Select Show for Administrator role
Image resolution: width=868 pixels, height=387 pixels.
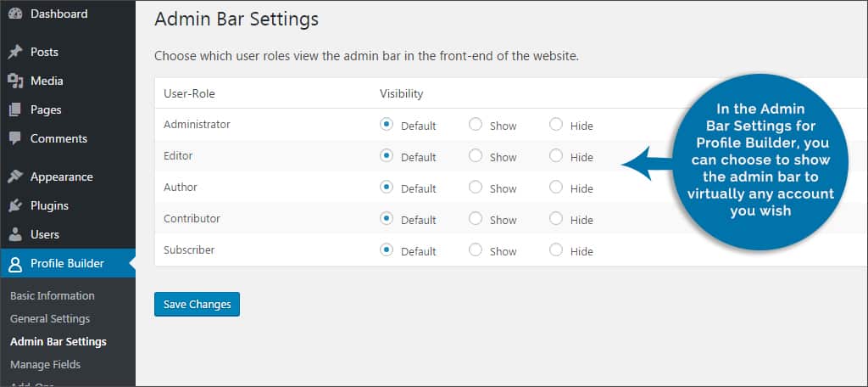(475, 124)
